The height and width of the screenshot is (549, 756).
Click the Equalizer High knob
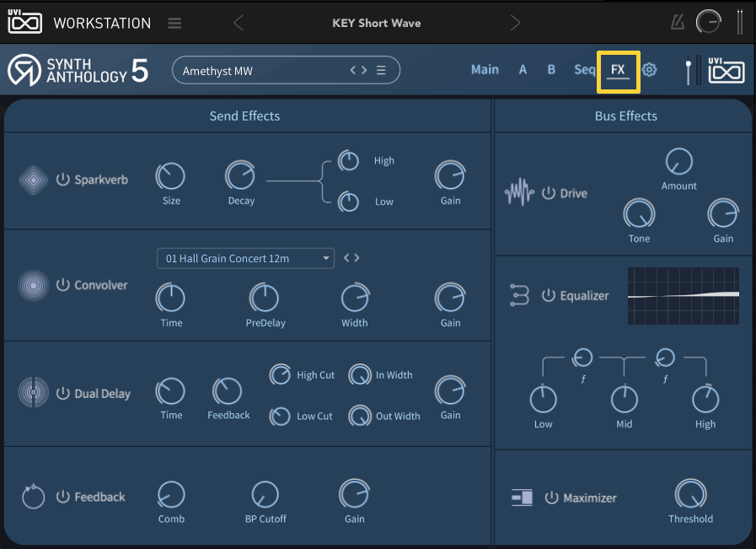705,399
